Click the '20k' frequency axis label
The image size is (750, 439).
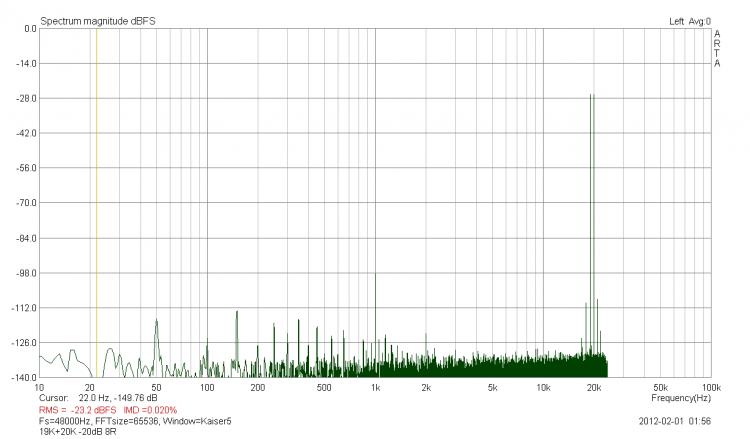point(594,387)
